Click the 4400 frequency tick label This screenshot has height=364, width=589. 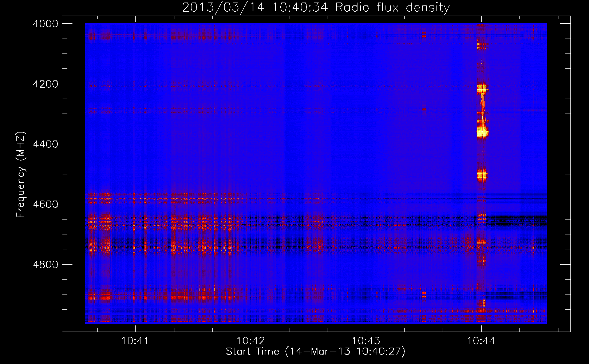(x=46, y=144)
